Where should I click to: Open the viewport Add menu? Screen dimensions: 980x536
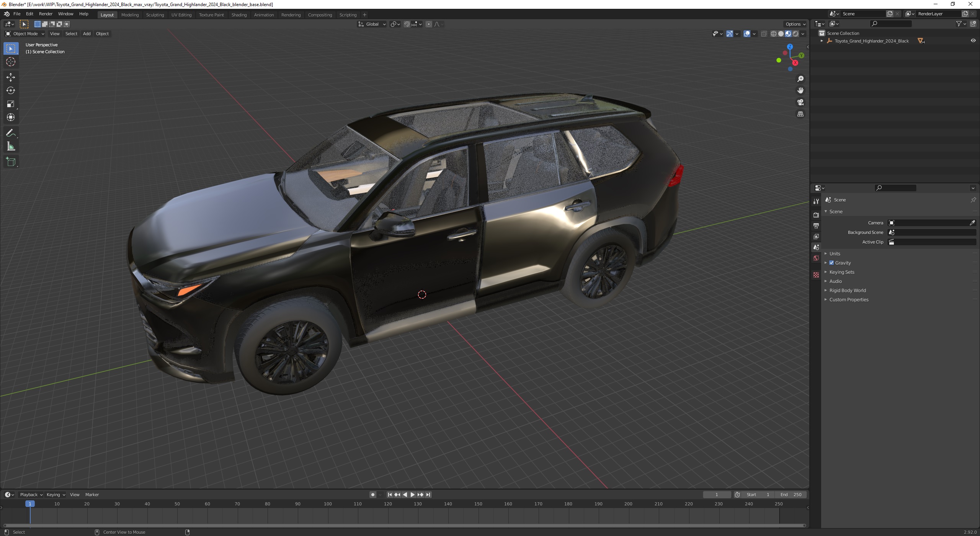point(87,34)
